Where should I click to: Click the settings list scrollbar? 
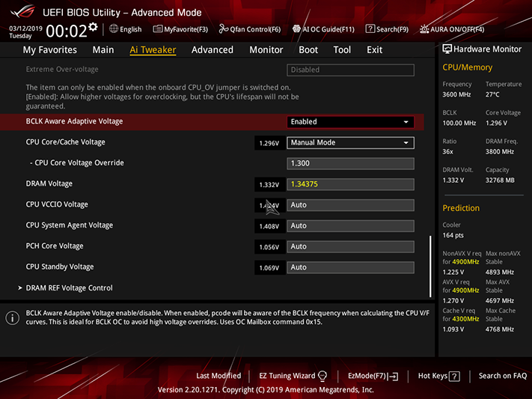(x=430, y=266)
